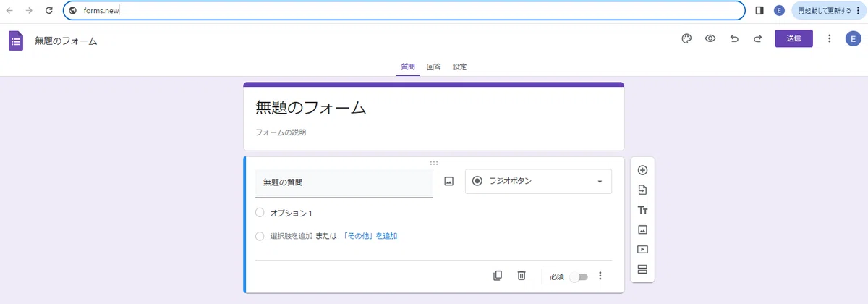Add title and description Tt icon
This screenshot has width=868, height=304.
click(x=642, y=210)
